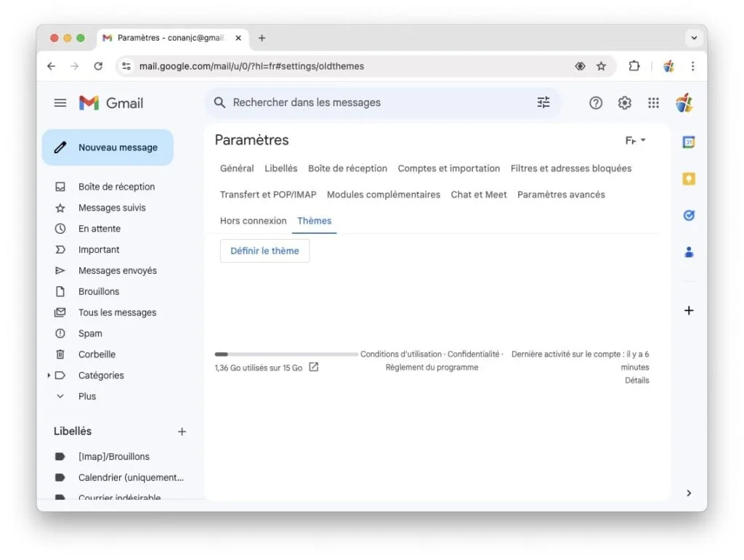Click the search magnifier icon
Viewport: 744px width, 560px height.
219,102
